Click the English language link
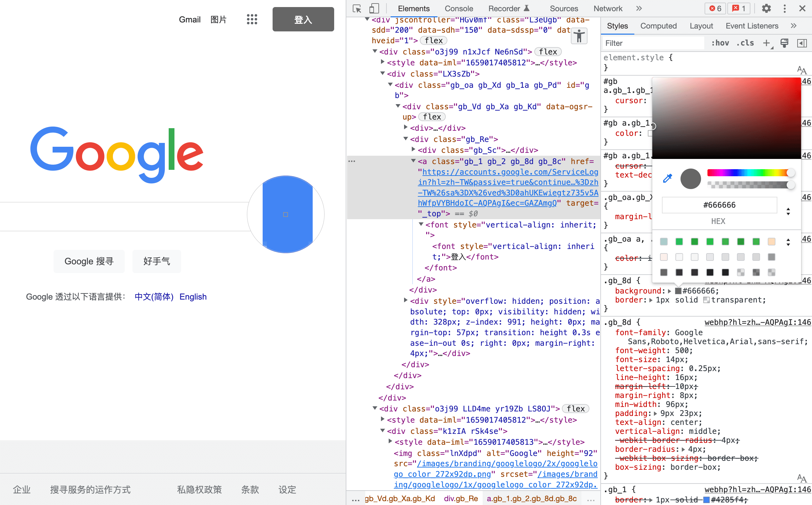812x505 pixels. pos(193,297)
